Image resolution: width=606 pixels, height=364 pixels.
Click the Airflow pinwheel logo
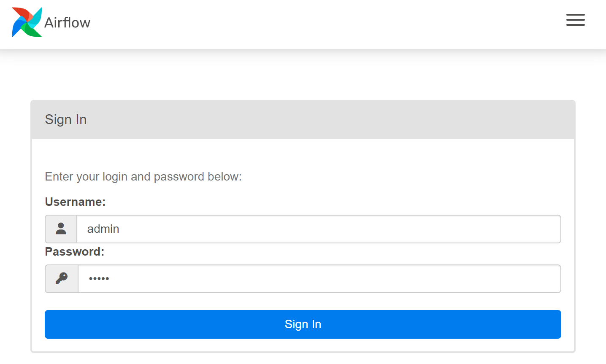click(27, 22)
